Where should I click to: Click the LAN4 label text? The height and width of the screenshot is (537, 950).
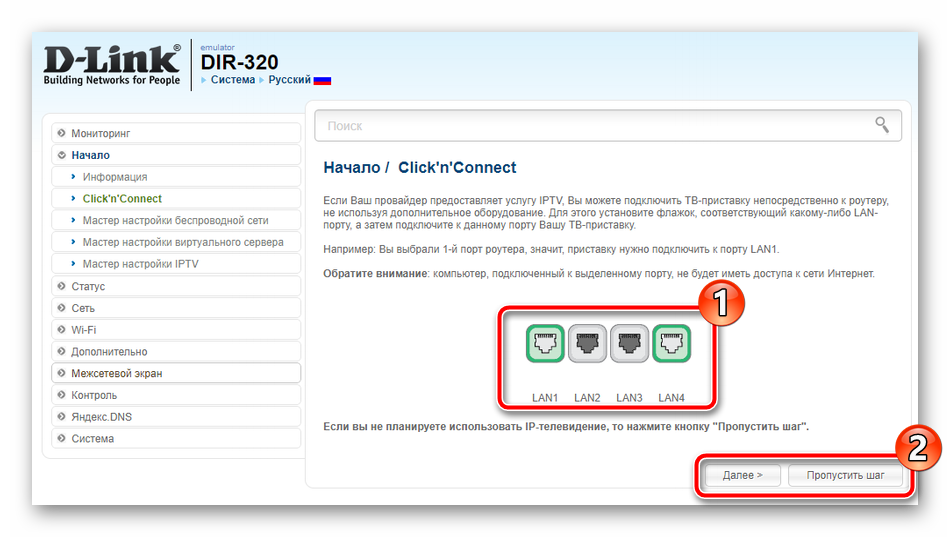tap(671, 398)
